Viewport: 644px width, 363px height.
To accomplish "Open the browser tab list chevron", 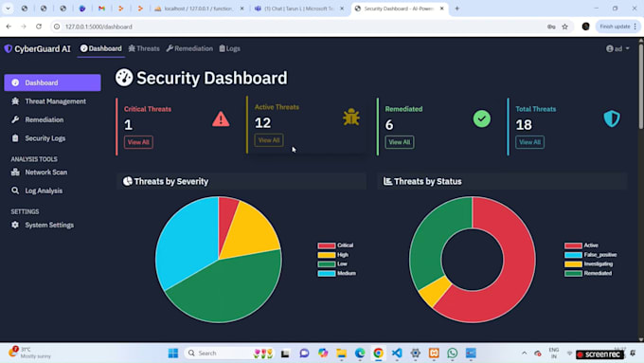I will tap(8, 9).
